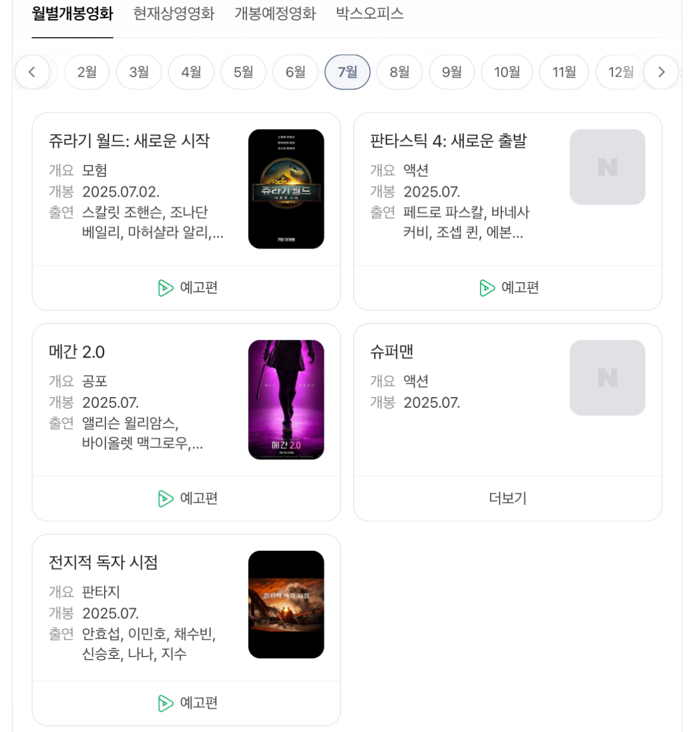700x732 pixels.
Task: Expand 슈퍼맨 card with 더보기
Action: (x=507, y=498)
